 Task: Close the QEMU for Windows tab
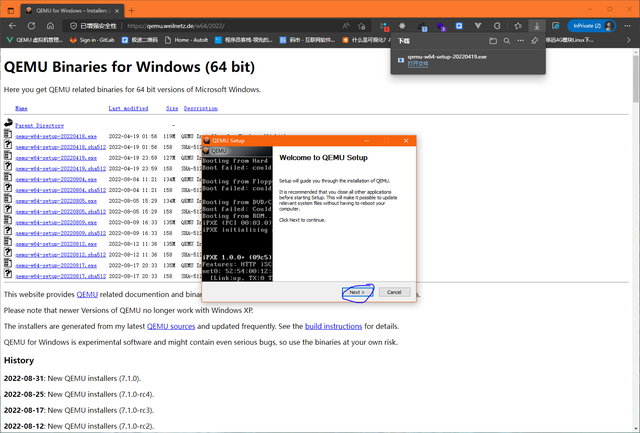click(117, 11)
